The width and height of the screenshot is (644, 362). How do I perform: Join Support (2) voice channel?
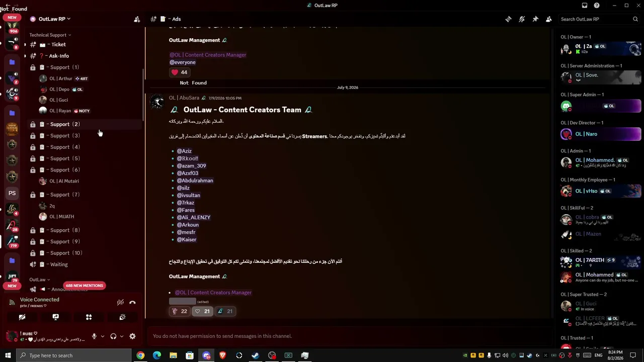point(85,124)
